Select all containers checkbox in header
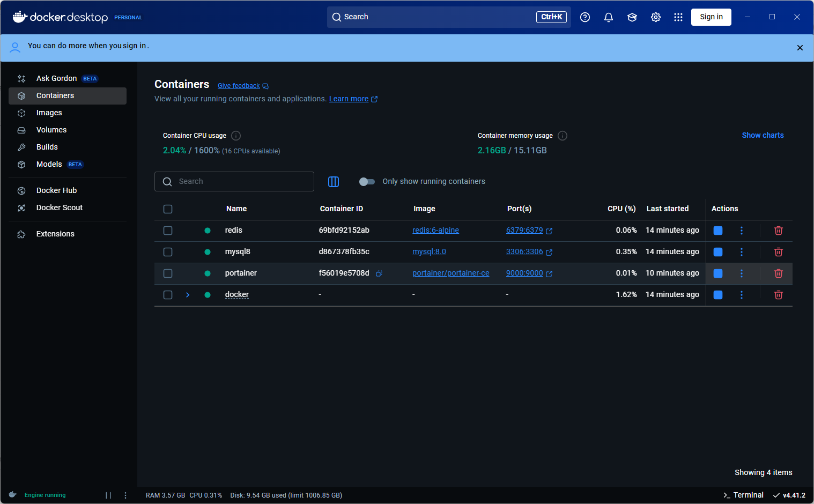 point(168,209)
